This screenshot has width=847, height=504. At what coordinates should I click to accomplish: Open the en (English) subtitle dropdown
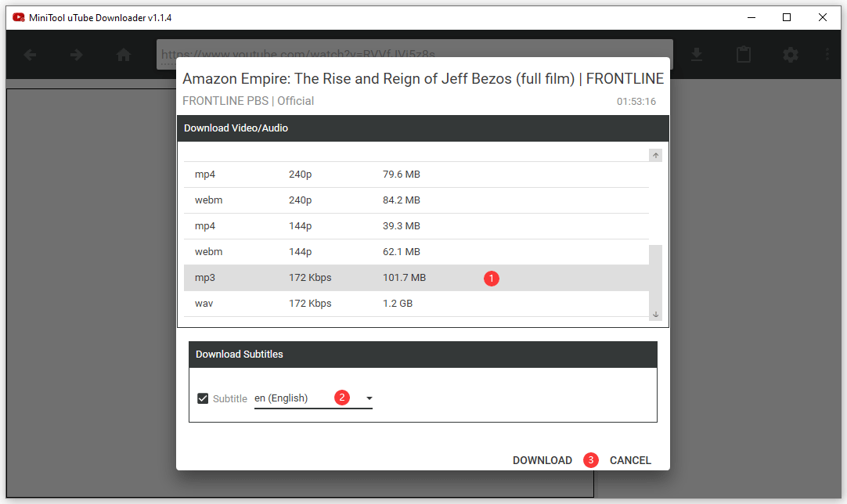(313, 398)
